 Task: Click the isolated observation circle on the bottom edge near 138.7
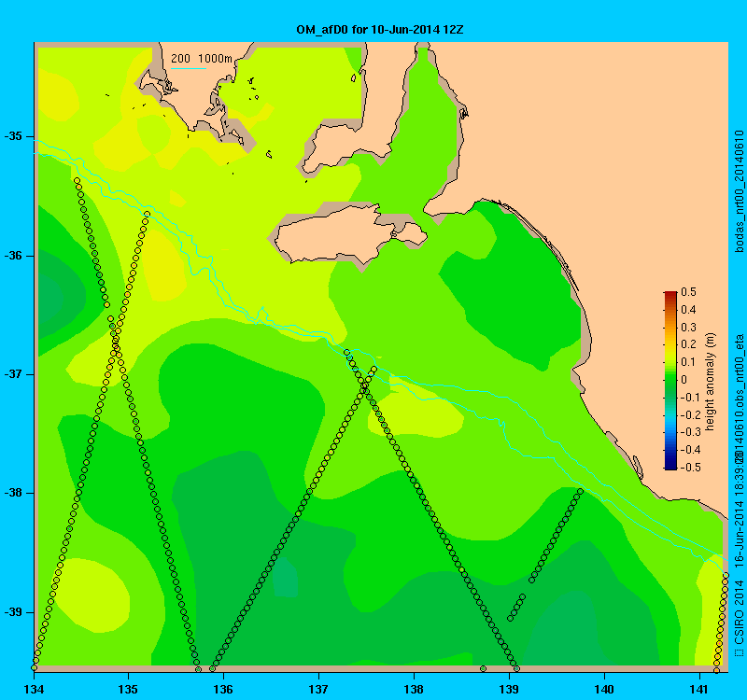pyautogui.click(x=483, y=669)
